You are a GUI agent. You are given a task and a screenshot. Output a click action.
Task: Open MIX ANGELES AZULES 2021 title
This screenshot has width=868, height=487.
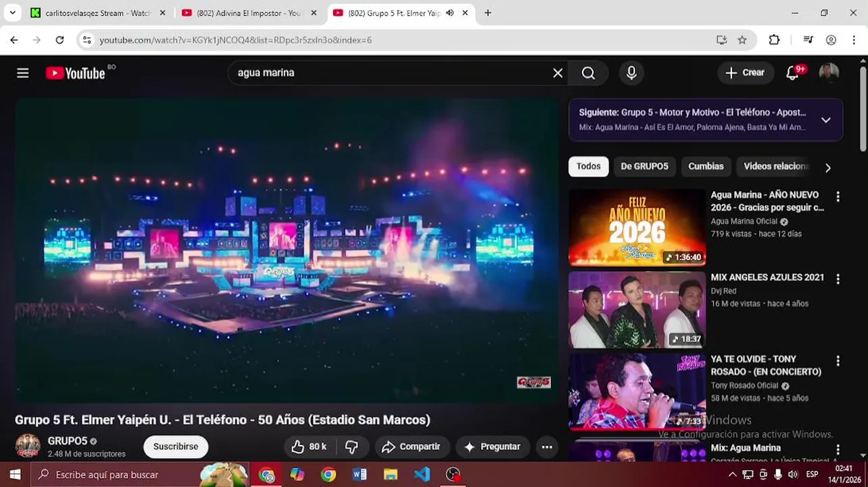point(767,277)
